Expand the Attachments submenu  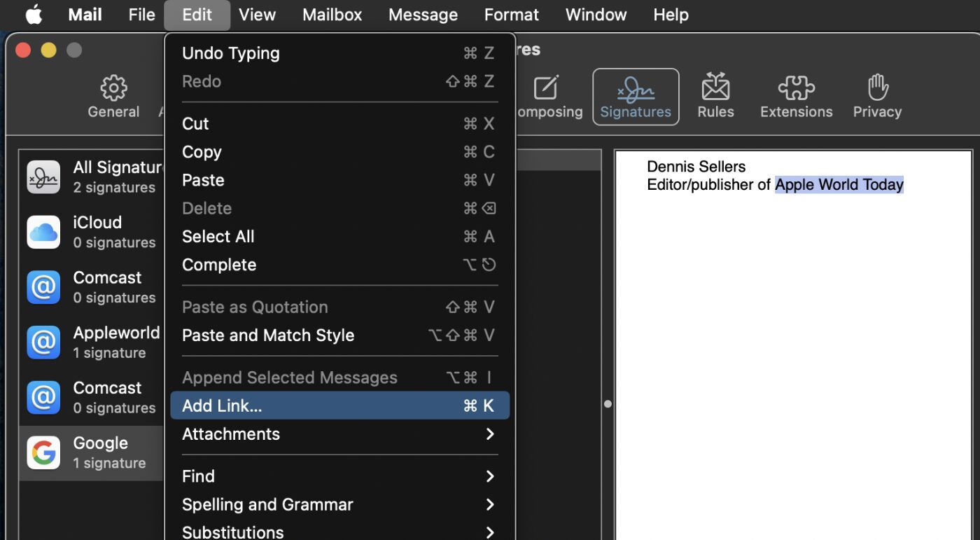click(339, 434)
